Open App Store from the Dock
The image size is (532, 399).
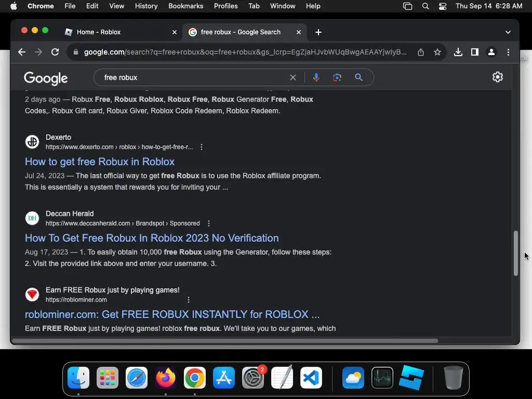point(224,378)
